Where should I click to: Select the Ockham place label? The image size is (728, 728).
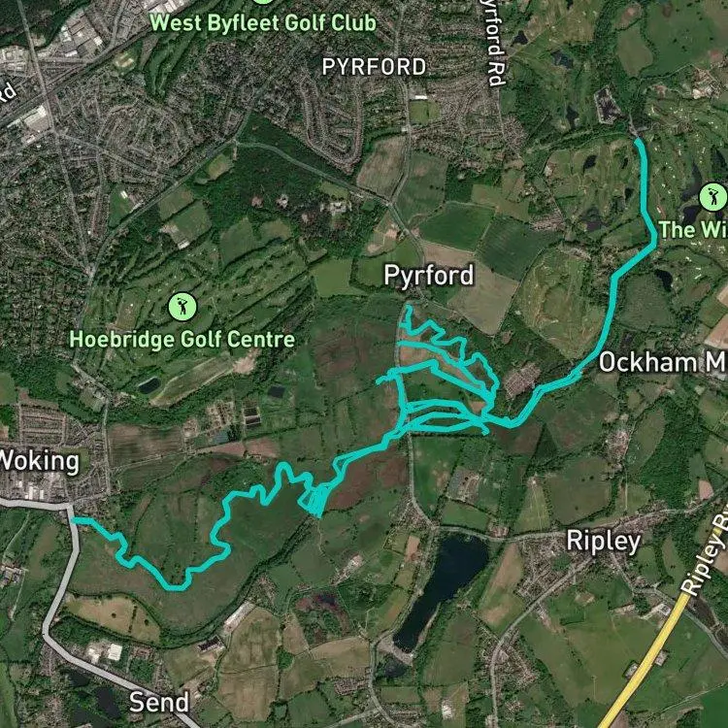[x=663, y=362]
